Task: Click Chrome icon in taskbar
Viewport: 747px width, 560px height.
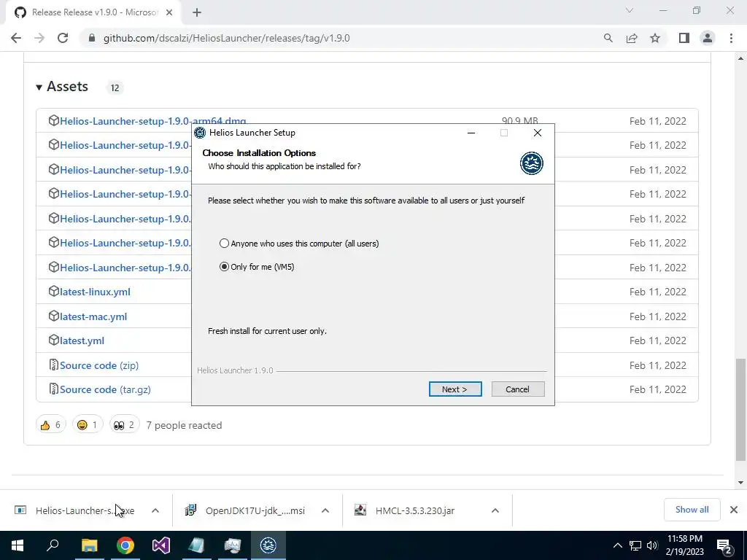Action: click(x=125, y=545)
